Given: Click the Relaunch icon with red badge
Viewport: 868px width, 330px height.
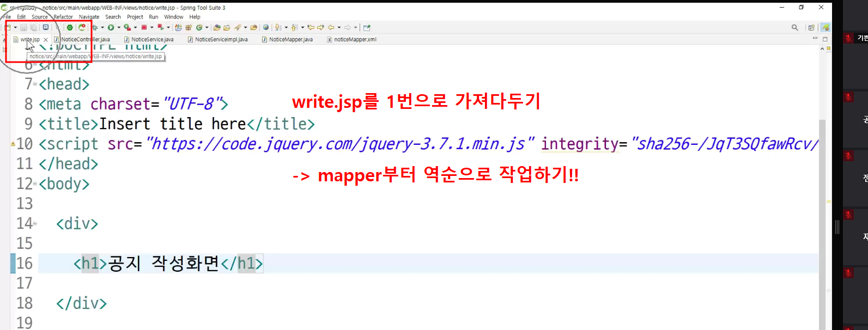Looking at the screenshot, I should click(x=82, y=27).
